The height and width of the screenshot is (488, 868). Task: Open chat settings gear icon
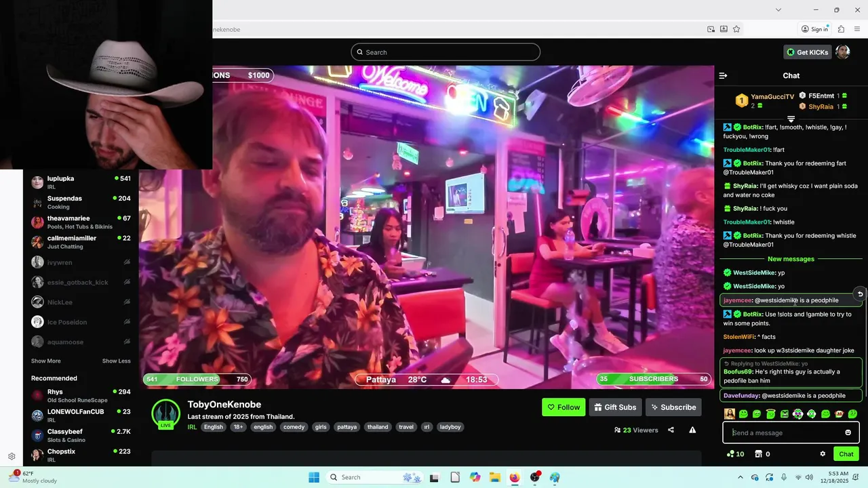point(823,454)
